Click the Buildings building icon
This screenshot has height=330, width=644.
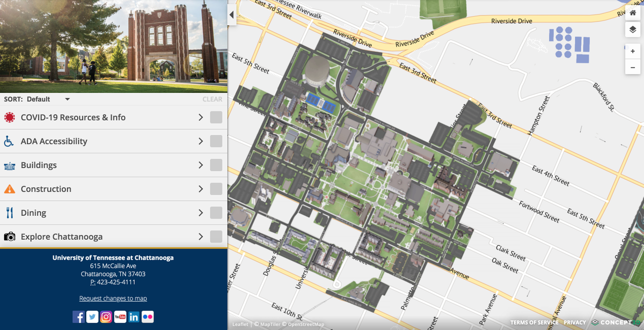click(x=10, y=165)
